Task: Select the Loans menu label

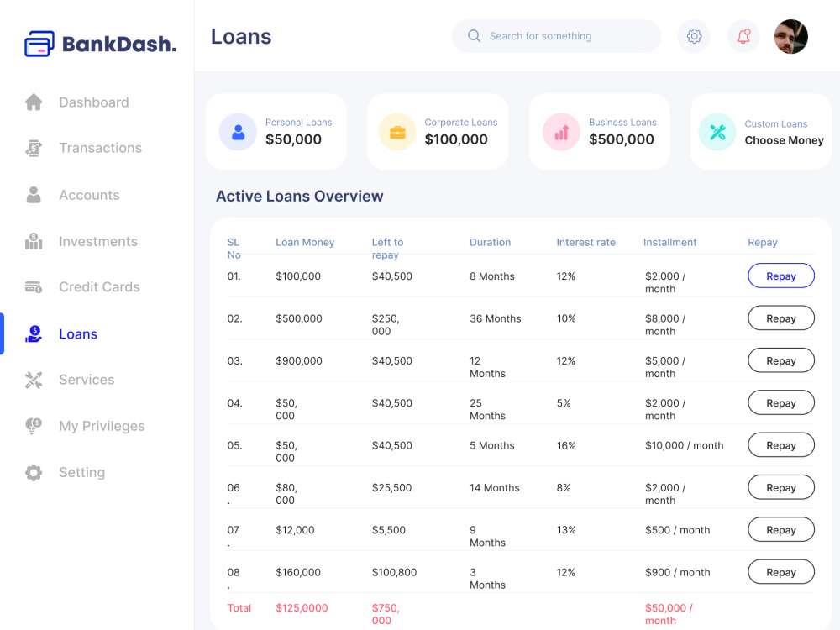Action: point(78,333)
